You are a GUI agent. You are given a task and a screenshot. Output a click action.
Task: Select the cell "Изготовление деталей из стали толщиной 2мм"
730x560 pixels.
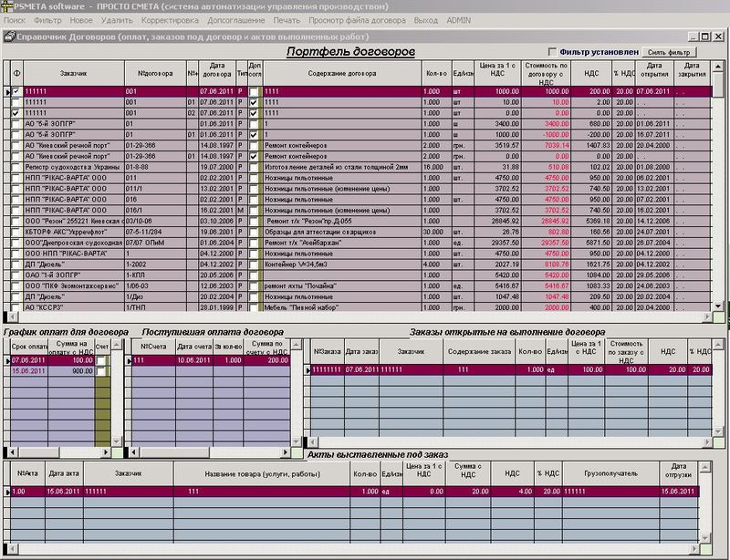pos(343,167)
